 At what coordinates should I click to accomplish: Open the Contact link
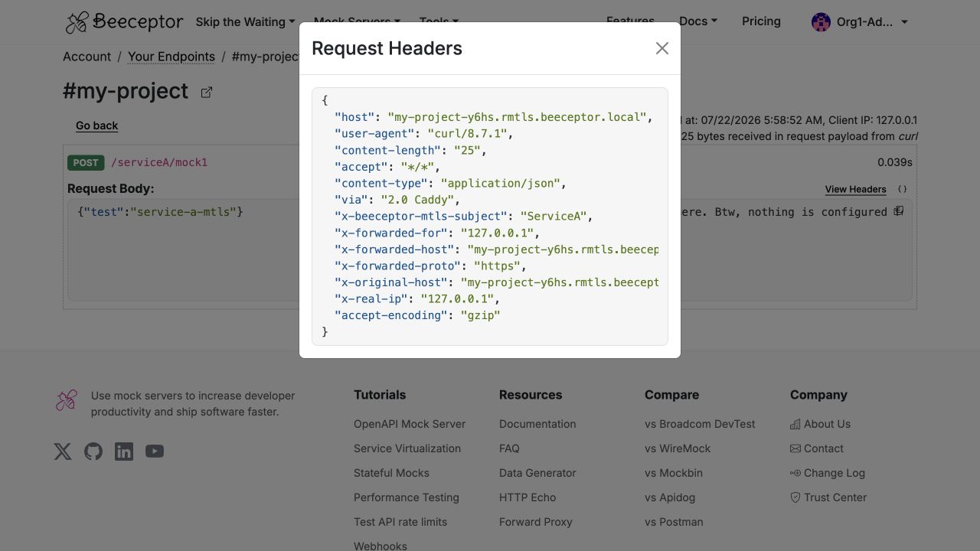pos(824,448)
